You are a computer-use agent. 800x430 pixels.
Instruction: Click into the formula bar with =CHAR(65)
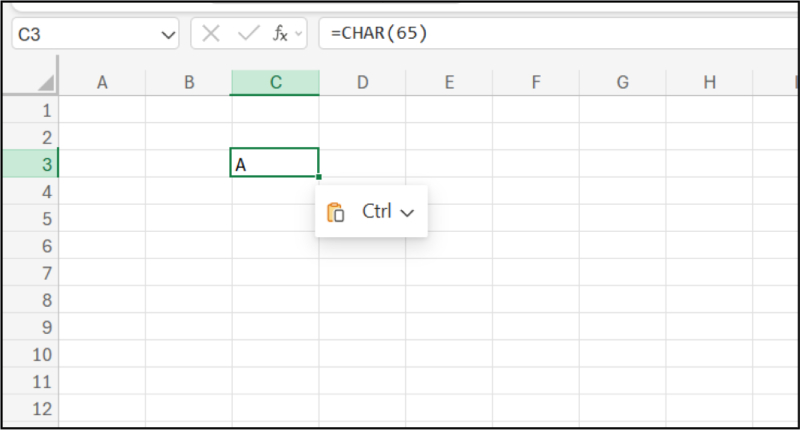tap(550, 34)
